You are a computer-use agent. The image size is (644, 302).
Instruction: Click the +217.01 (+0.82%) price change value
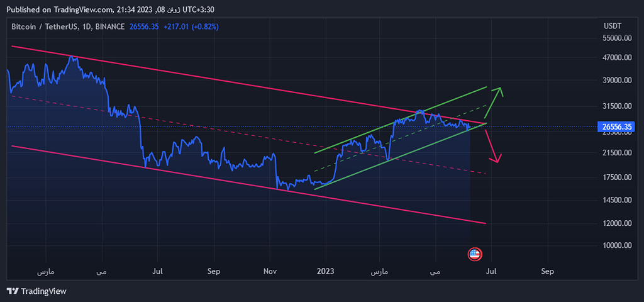(x=191, y=26)
